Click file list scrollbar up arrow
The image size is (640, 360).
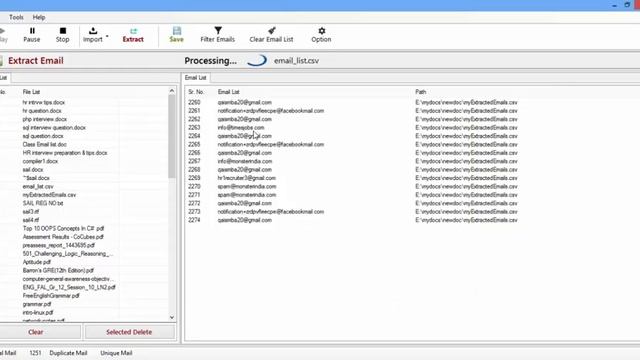coord(172,91)
